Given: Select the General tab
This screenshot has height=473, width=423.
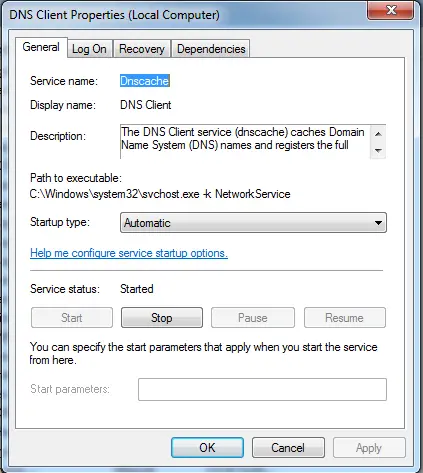Looking at the screenshot, I should 41,47.
